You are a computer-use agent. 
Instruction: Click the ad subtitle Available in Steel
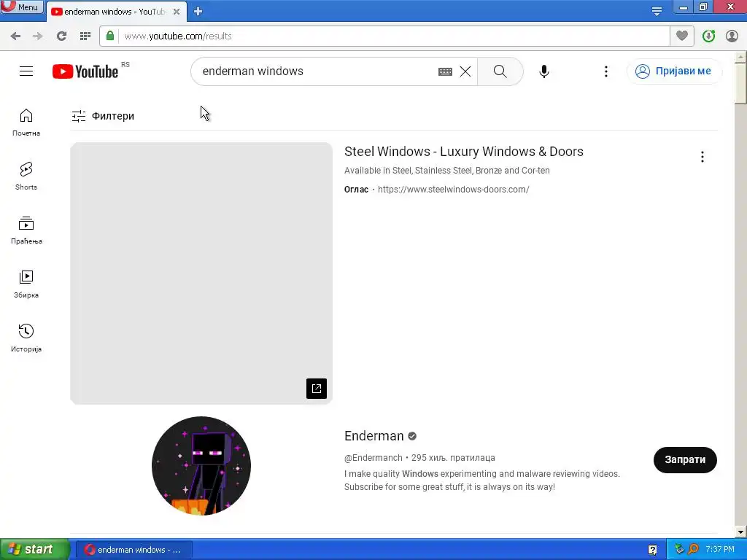click(x=447, y=171)
